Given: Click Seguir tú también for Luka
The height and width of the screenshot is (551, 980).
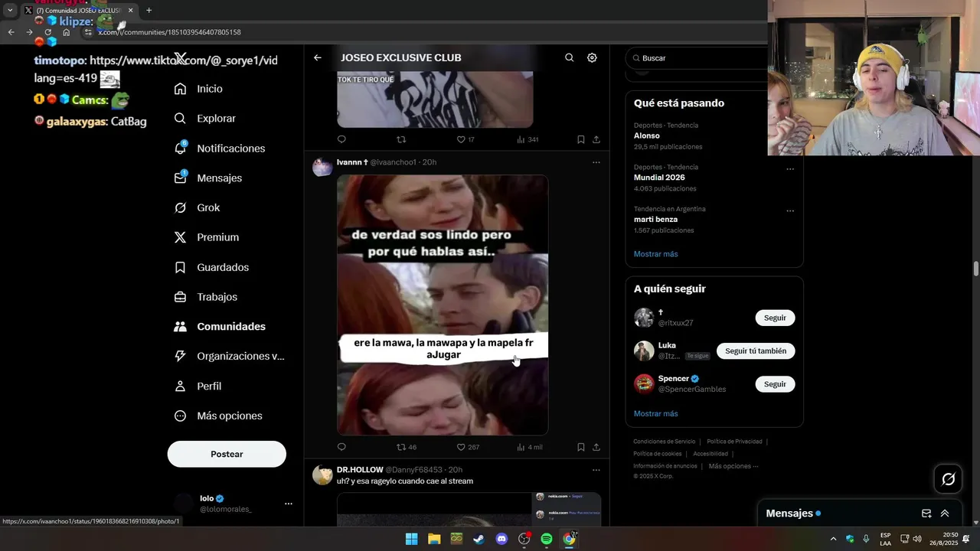Looking at the screenshot, I should [x=756, y=350].
